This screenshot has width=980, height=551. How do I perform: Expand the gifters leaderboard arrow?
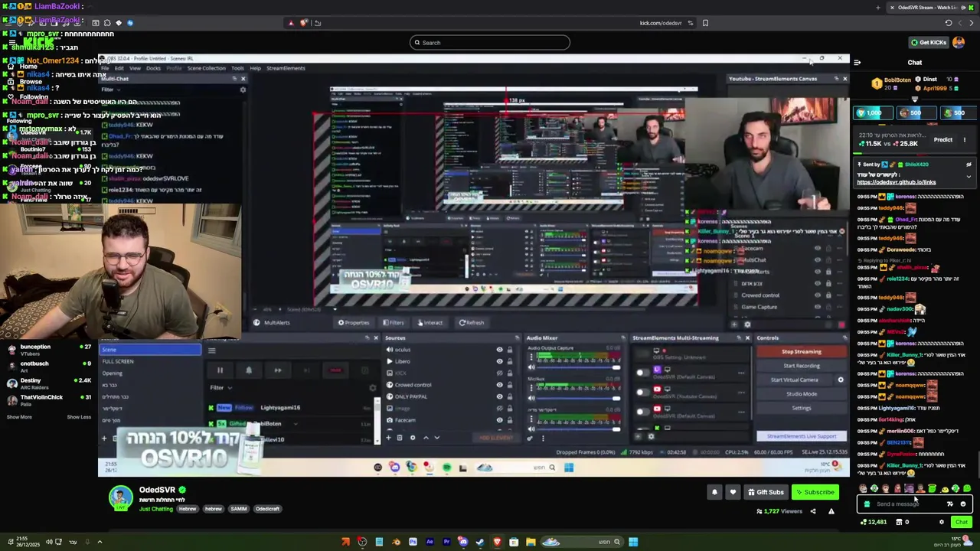tap(915, 99)
